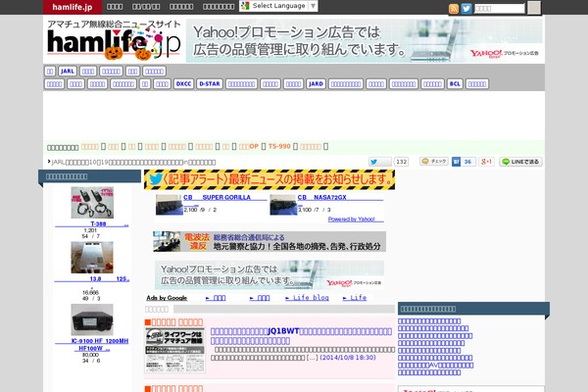Click the yellow Twitter article alert banner
Image resolution: width=588 pixels, height=392 pixels.
pyautogui.click(x=269, y=179)
